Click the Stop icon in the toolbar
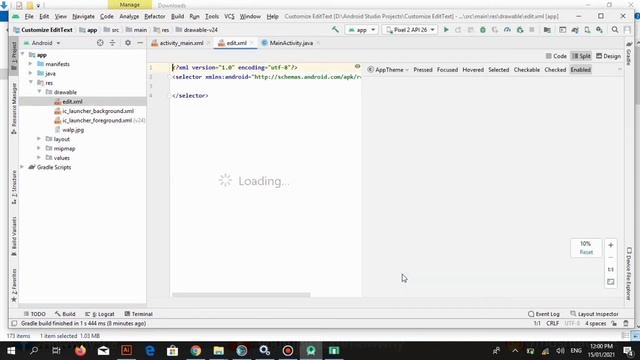 pyautogui.click(x=531, y=29)
